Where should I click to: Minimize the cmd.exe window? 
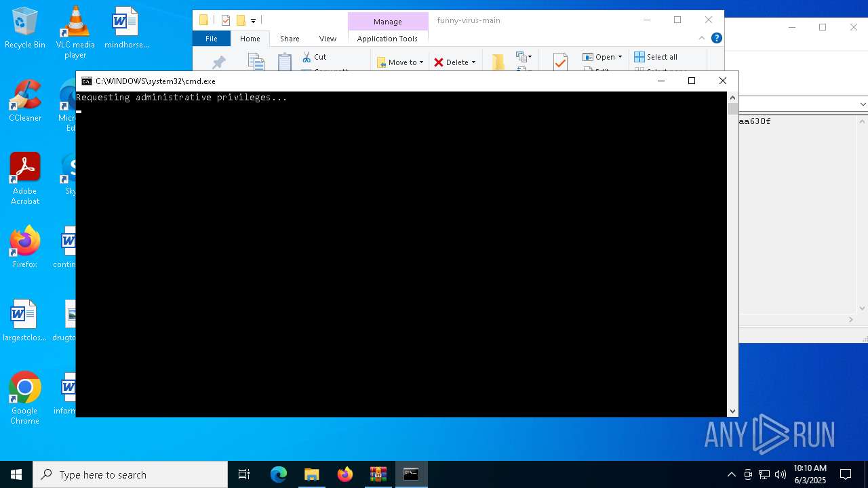pos(661,81)
